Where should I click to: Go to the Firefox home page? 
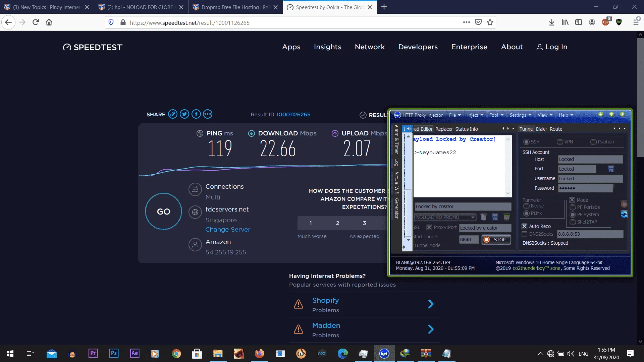[x=49, y=22]
